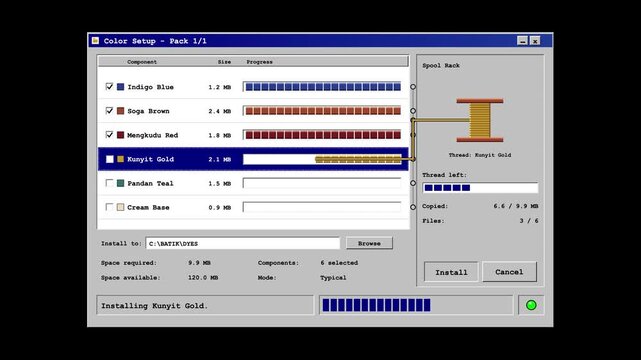Click the Install button

[x=451, y=272]
